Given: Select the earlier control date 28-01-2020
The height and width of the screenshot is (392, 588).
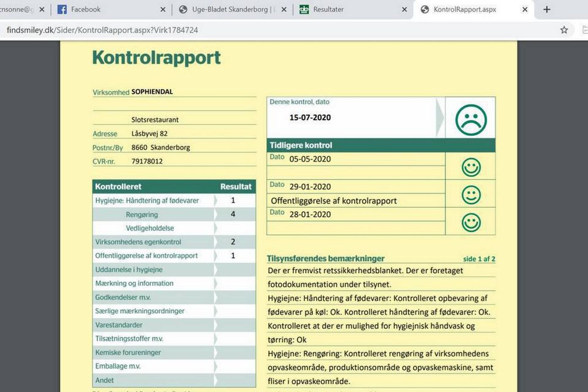Looking at the screenshot, I should 310,214.
